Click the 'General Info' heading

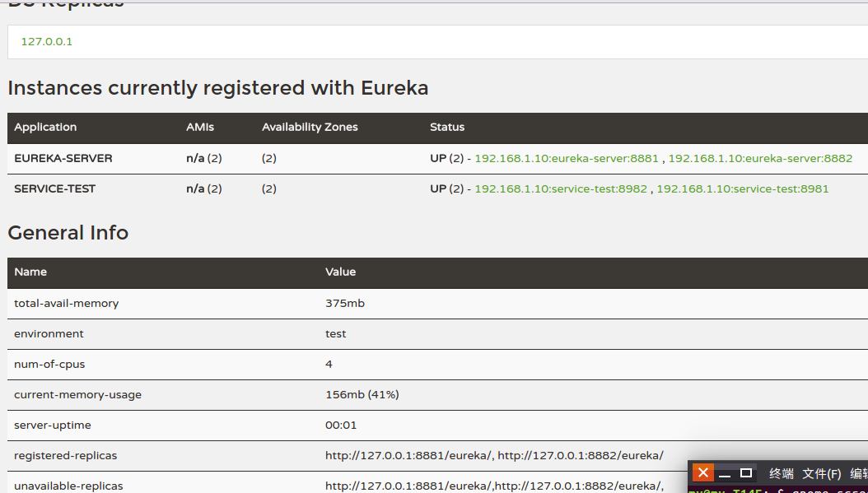coord(68,232)
